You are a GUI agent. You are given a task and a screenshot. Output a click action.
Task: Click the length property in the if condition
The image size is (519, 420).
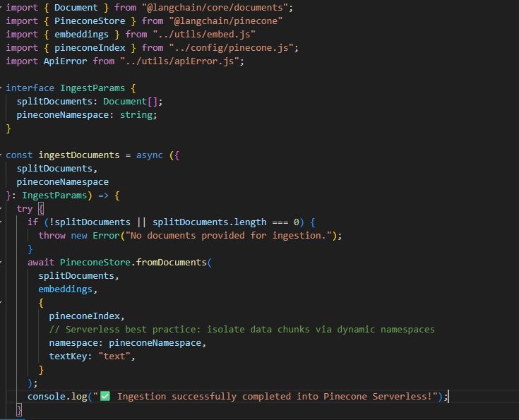[x=250, y=222]
